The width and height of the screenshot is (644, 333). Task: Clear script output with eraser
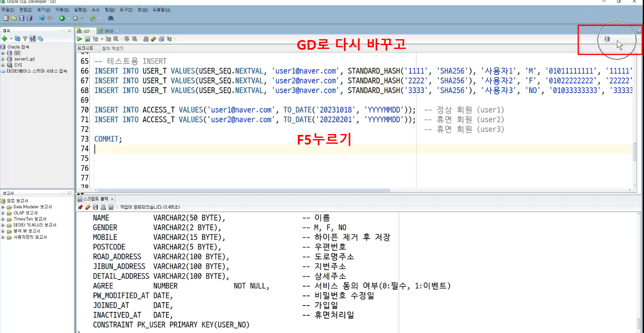tap(88, 207)
